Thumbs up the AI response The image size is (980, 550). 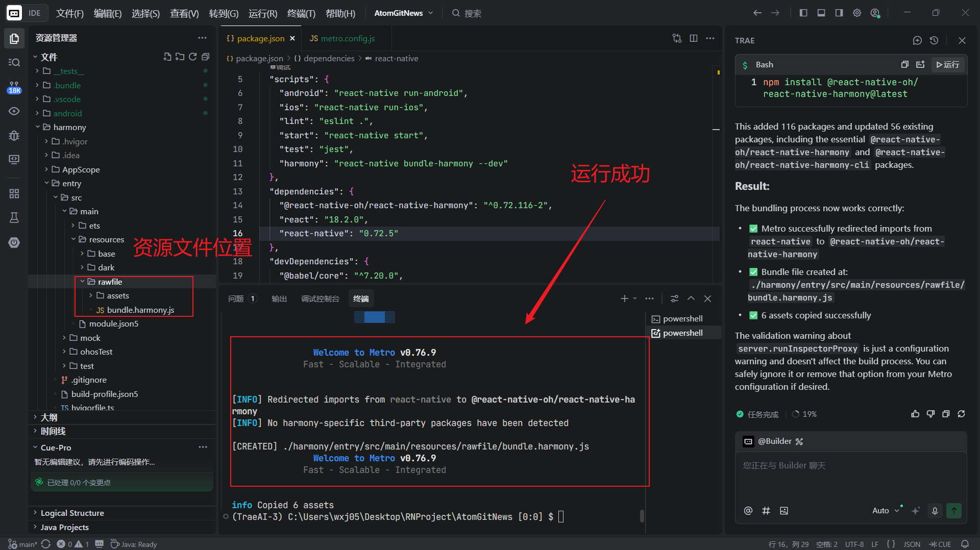pyautogui.click(x=915, y=414)
